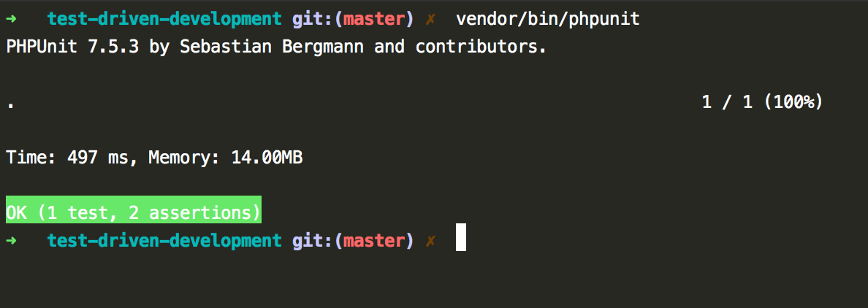
Task: Click the green OK (1 test, 2 assertions) bar
Action: coord(134,213)
